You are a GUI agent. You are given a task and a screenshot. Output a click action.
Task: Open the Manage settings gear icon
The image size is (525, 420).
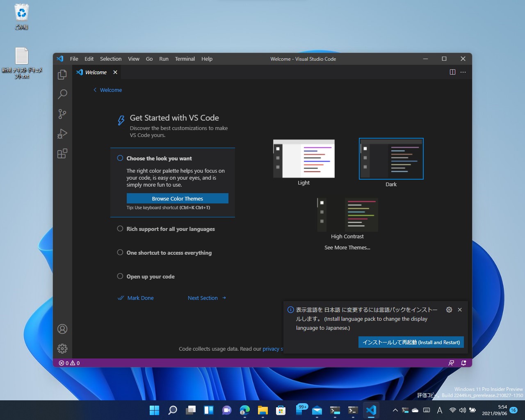tap(62, 348)
